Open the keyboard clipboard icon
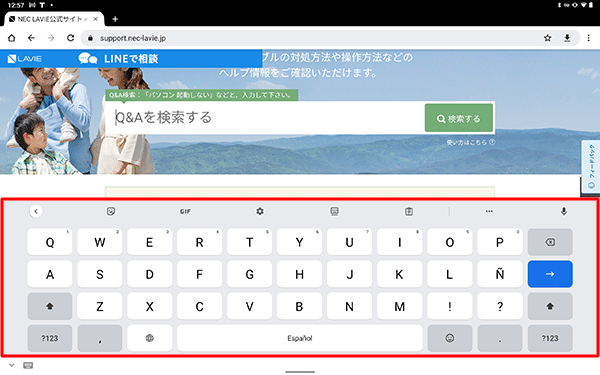The height and width of the screenshot is (375, 600). 409,211
